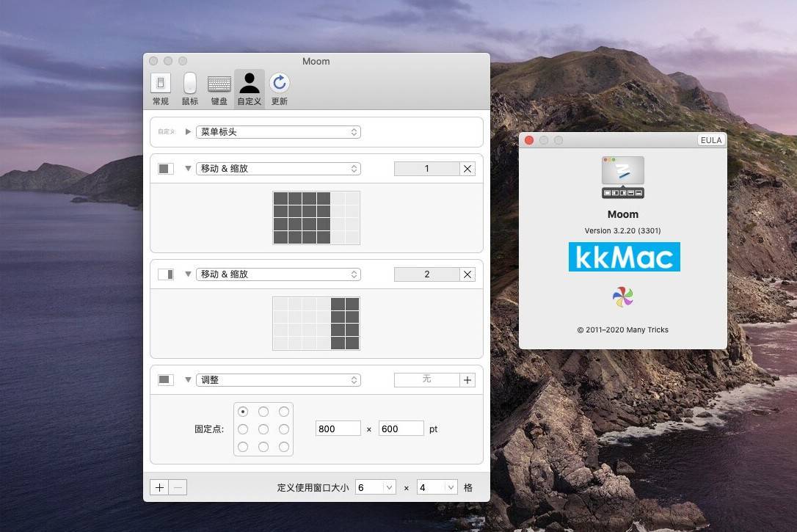This screenshot has width=797, height=532.
Task: Select the top-left anchor point radio button
Action: coord(243,412)
